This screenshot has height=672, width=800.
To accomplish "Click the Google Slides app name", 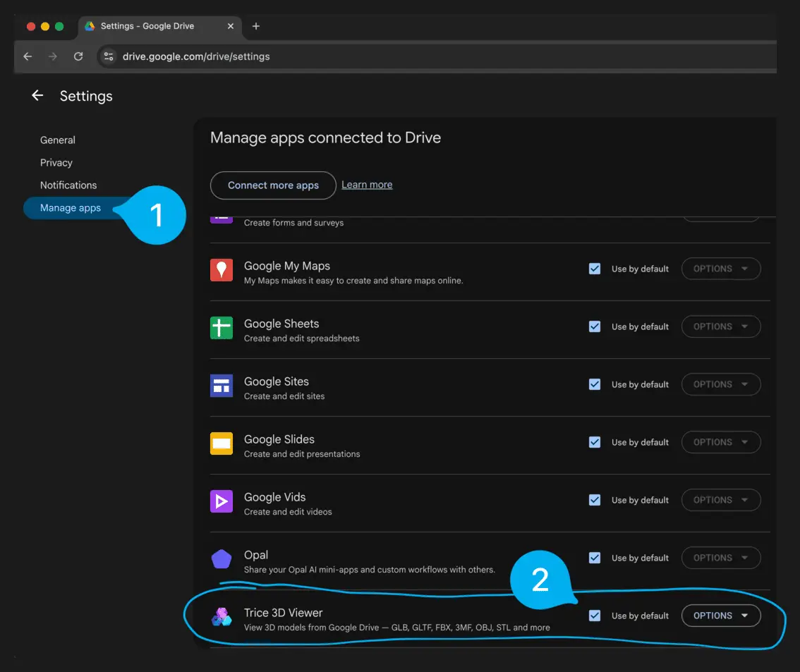I will click(x=279, y=439).
